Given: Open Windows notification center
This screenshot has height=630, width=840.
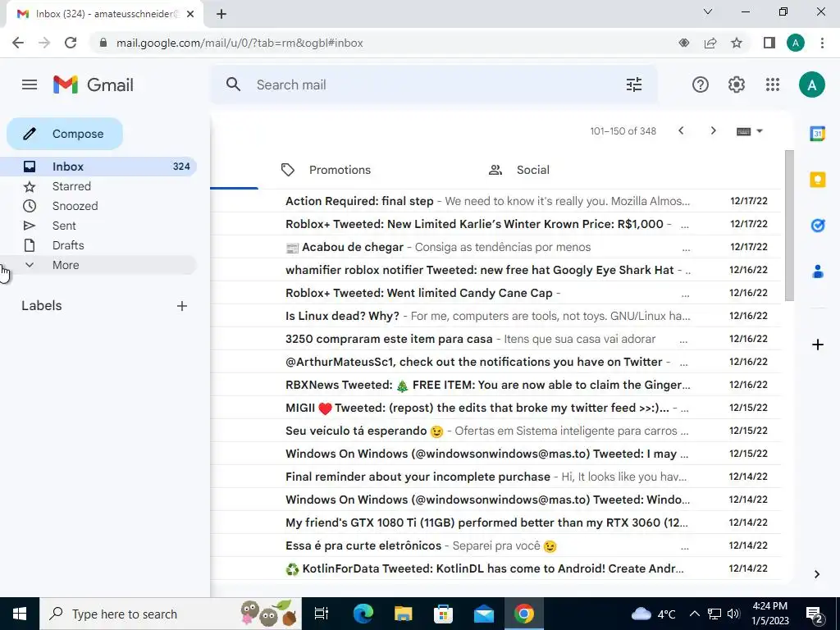Looking at the screenshot, I should pos(815,614).
